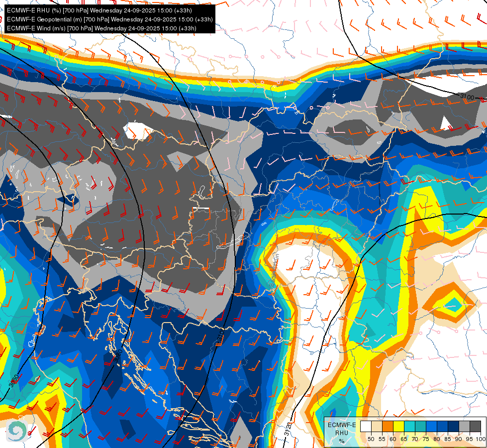The height and width of the screenshot is (448, 487).
Task: Click the bright blue 75-80 legend swatch
Action: tap(432, 426)
